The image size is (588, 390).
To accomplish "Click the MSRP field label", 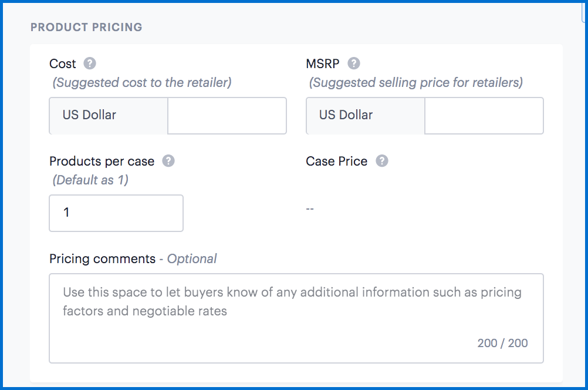I will (323, 63).
